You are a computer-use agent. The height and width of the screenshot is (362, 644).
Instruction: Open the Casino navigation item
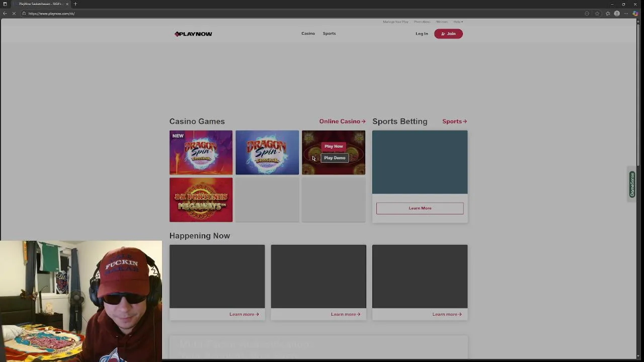[x=308, y=34]
